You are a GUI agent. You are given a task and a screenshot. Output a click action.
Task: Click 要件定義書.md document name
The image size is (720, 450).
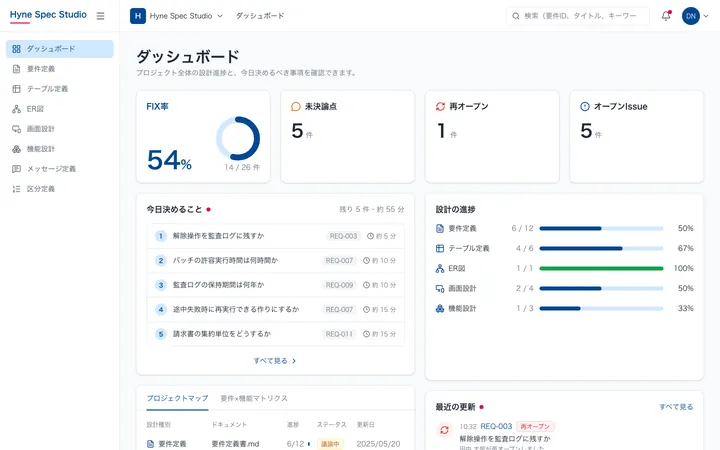point(235,444)
